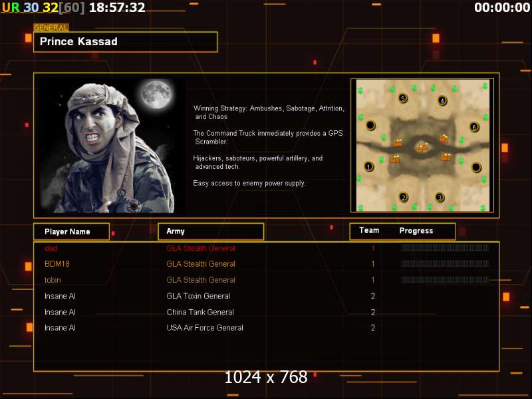The height and width of the screenshot is (399, 532).
Task: Click the progress bar in tobin's row
Action: click(445, 280)
